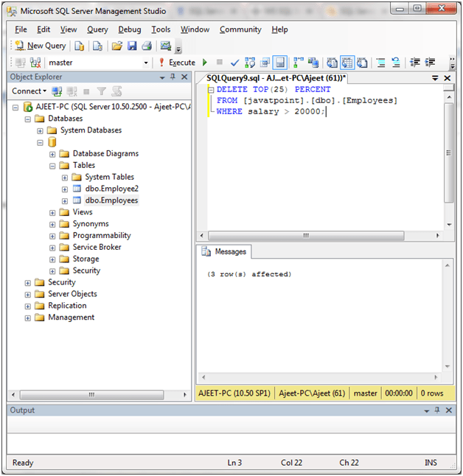Open the master database dropdown
Image resolution: width=463 pixels, height=476 pixels.
point(146,63)
